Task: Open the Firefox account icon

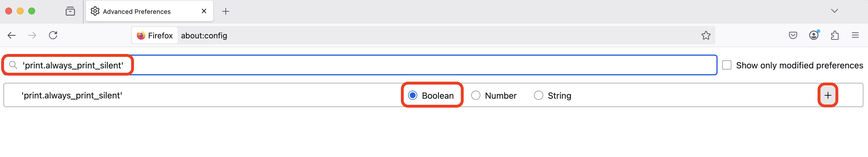Action: (x=814, y=35)
